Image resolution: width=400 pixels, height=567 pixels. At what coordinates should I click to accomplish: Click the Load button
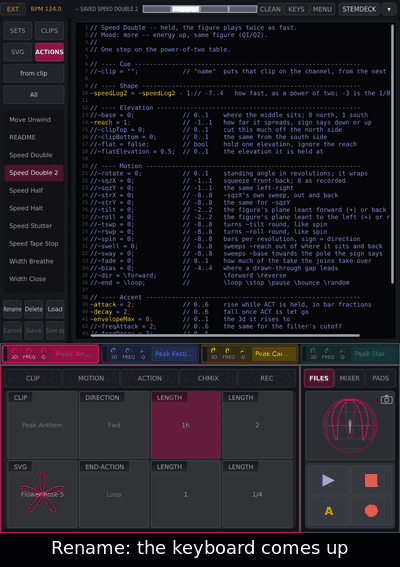[x=55, y=309]
